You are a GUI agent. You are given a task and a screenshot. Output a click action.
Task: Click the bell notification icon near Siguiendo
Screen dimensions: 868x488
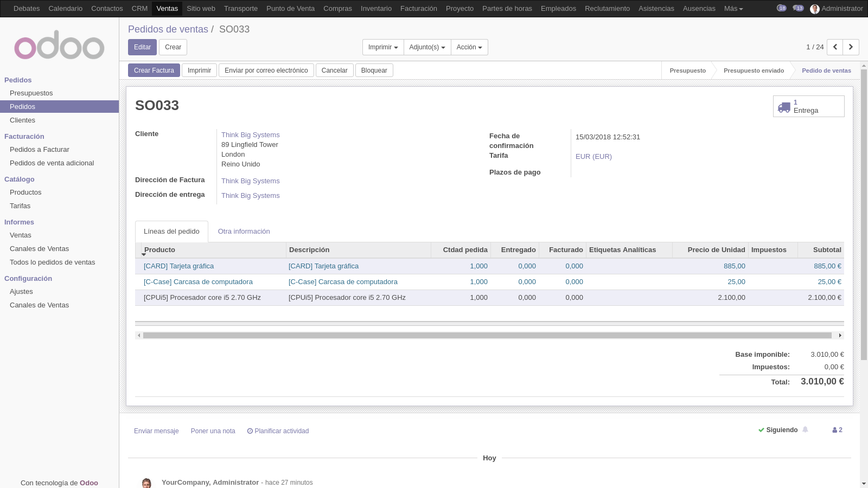click(805, 429)
